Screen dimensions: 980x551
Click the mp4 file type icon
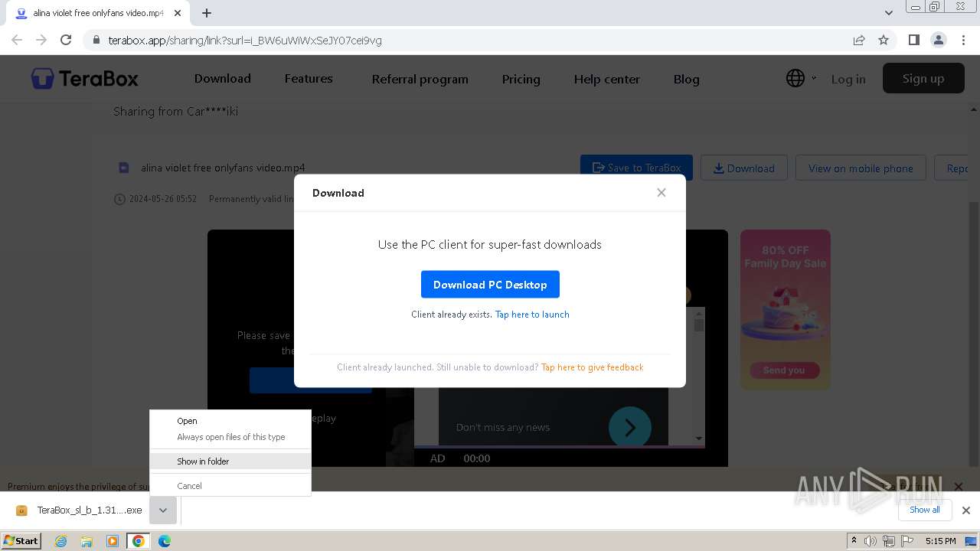pos(123,168)
